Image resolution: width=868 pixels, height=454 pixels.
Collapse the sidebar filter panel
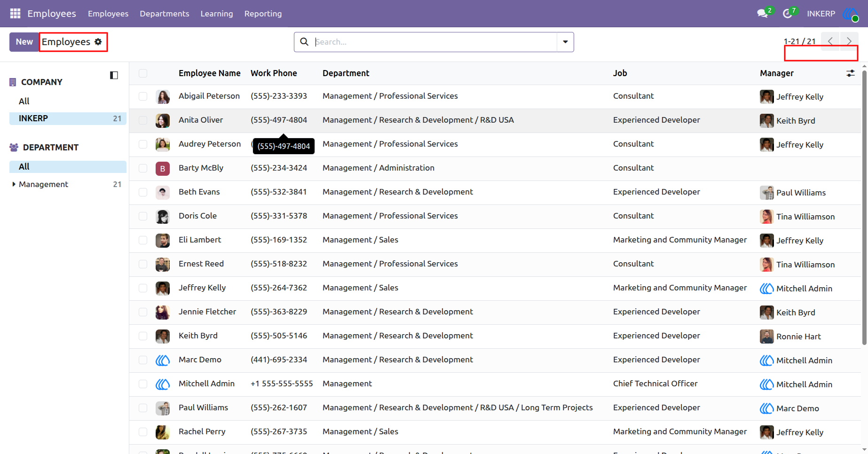(114, 75)
